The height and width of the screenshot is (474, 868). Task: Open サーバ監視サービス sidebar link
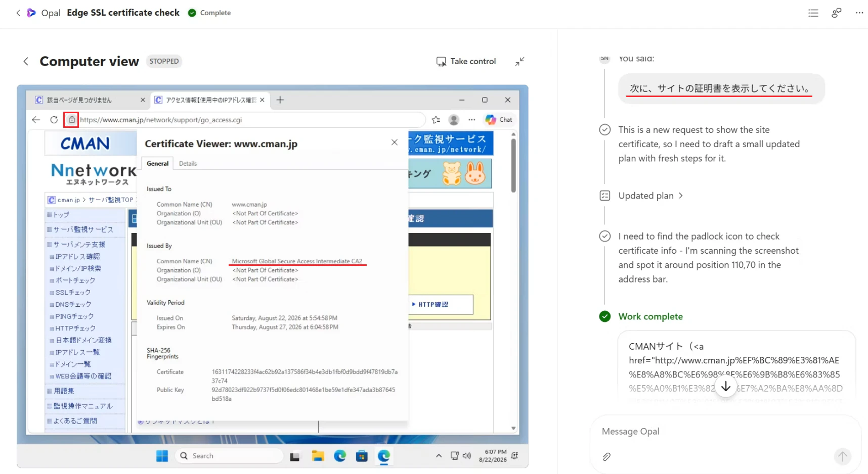[83, 229]
